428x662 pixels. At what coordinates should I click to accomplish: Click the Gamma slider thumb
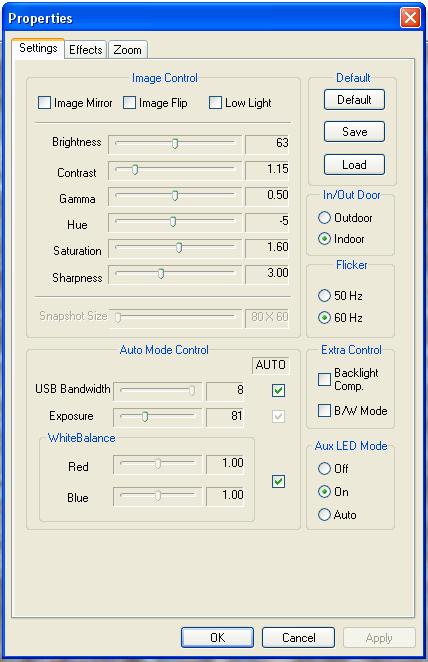pos(175,195)
